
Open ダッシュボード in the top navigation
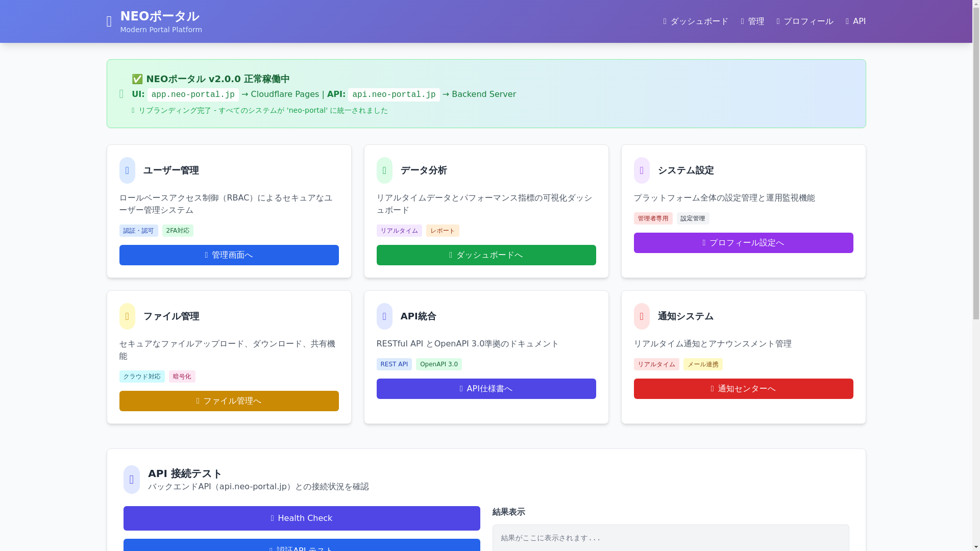(696, 21)
